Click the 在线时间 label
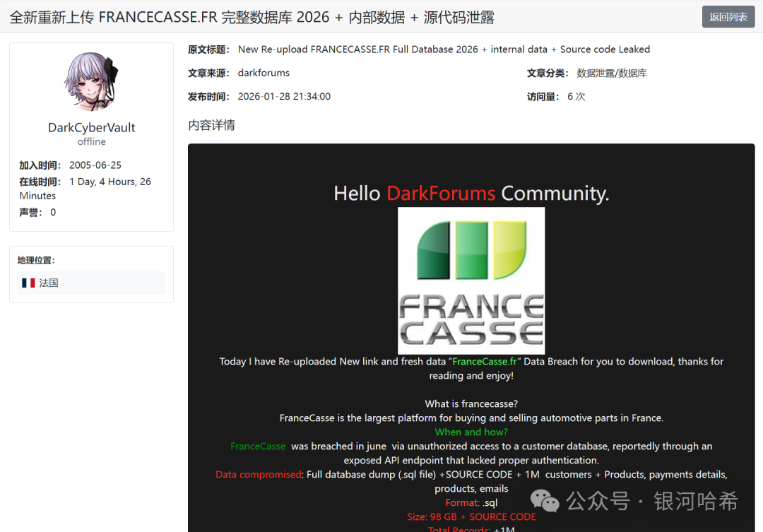The image size is (763, 532). point(40,182)
